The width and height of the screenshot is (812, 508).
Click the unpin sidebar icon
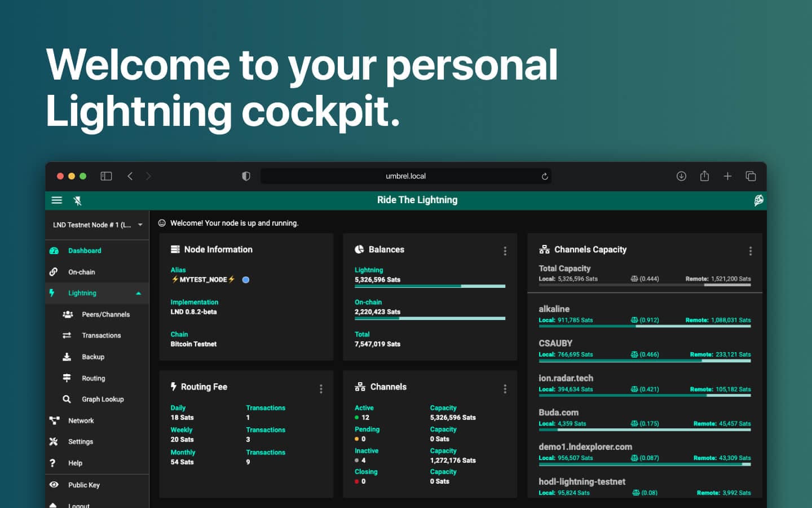[78, 200]
